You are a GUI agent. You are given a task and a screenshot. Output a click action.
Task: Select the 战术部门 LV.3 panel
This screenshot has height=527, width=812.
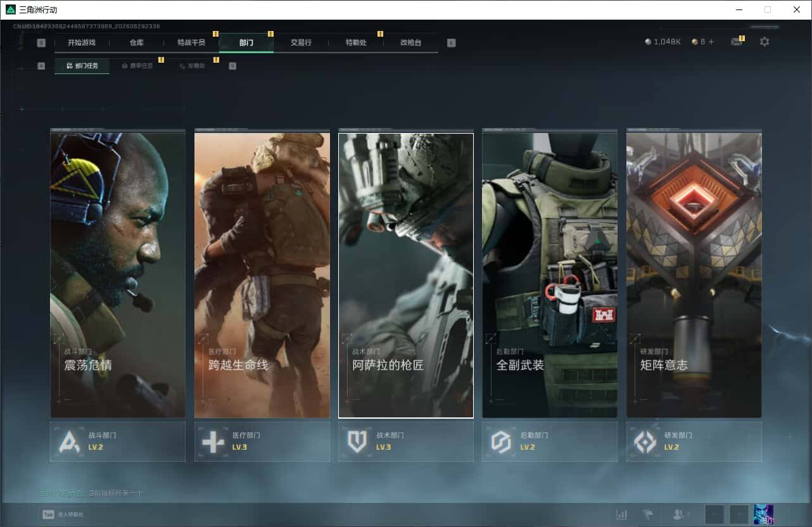(406, 441)
